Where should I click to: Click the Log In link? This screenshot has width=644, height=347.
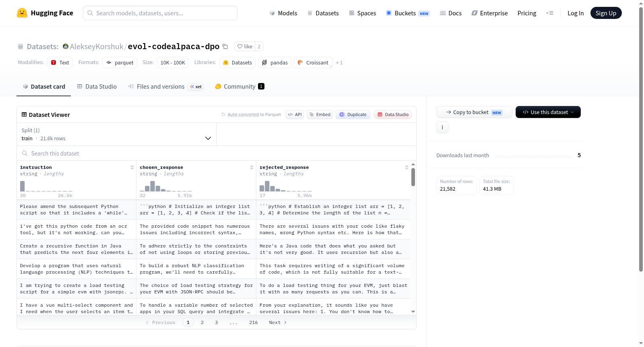pos(576,13)
